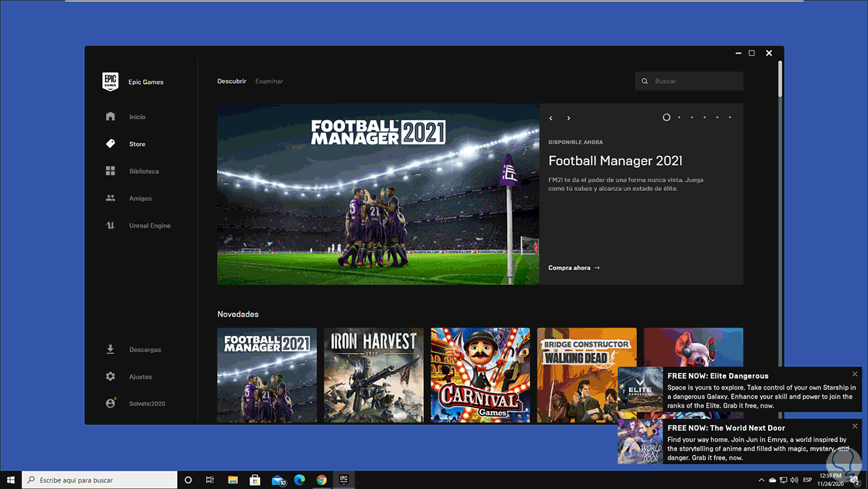The image size is (868, 489).
Task: Click the launcher vertical scrollbar
Action: [780, 79]
